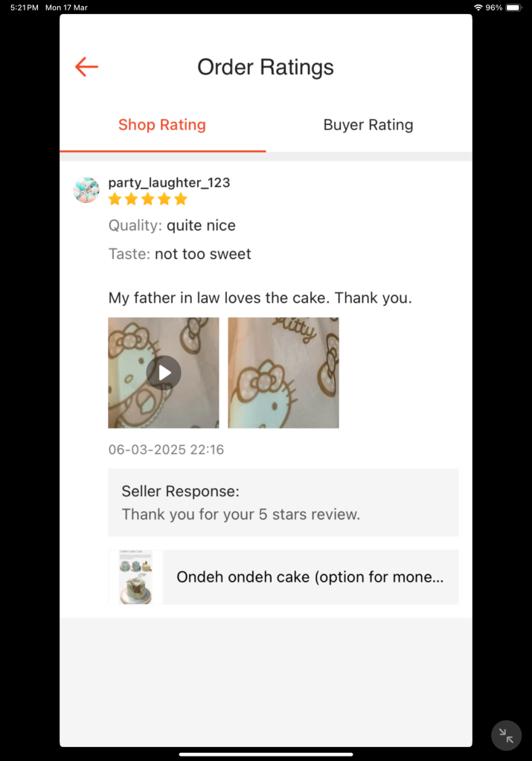The height and width of the screenshot is (761, 532).
Task: Click the battery indicator icon
Action: pos(513,7)
